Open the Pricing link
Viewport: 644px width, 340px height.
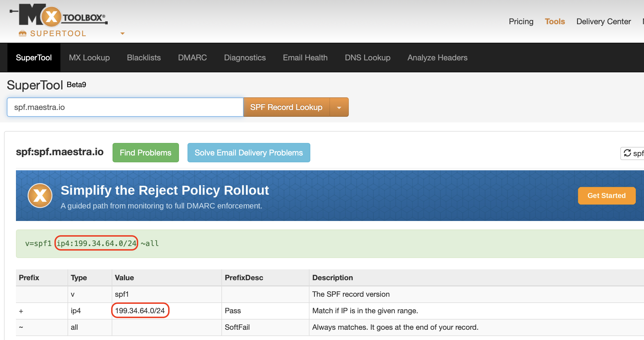[521, 21]
